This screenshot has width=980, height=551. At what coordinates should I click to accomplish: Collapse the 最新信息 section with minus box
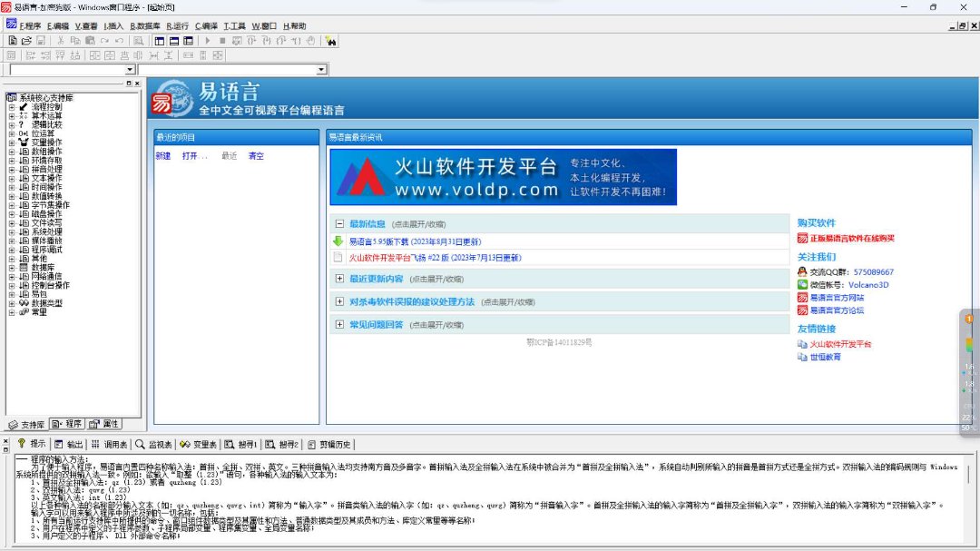pyautogui.click(x=339, y=223)
